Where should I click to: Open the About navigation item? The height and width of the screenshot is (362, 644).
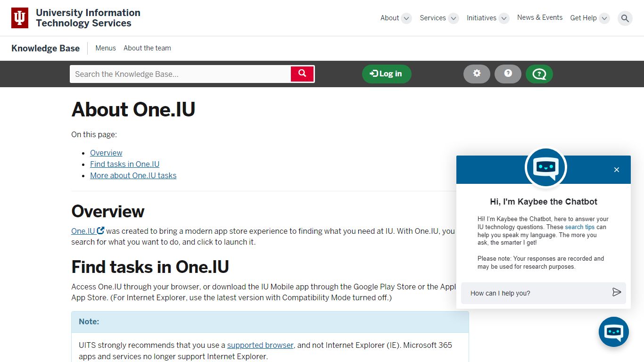pos(389,18)
